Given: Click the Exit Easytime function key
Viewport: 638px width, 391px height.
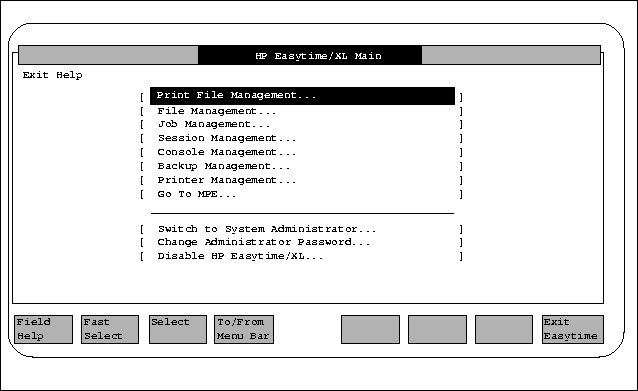Looking at the screenshot, I should pyautogui.click(x=572, y=330).
